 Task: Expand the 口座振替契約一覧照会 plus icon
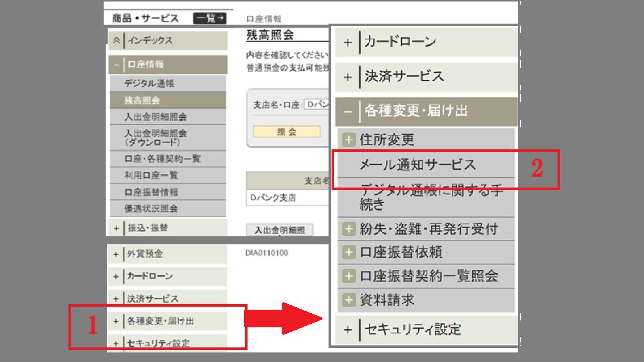click(349, 276)
